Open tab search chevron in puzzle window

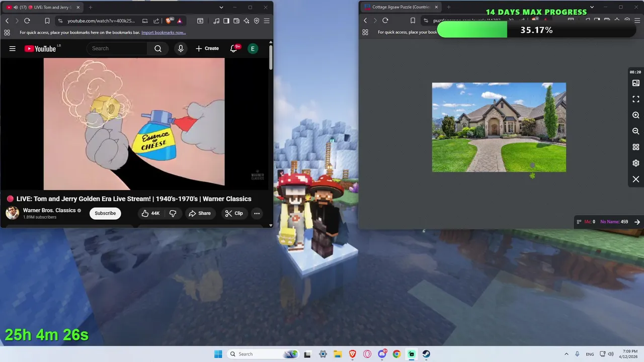[592, 7]
